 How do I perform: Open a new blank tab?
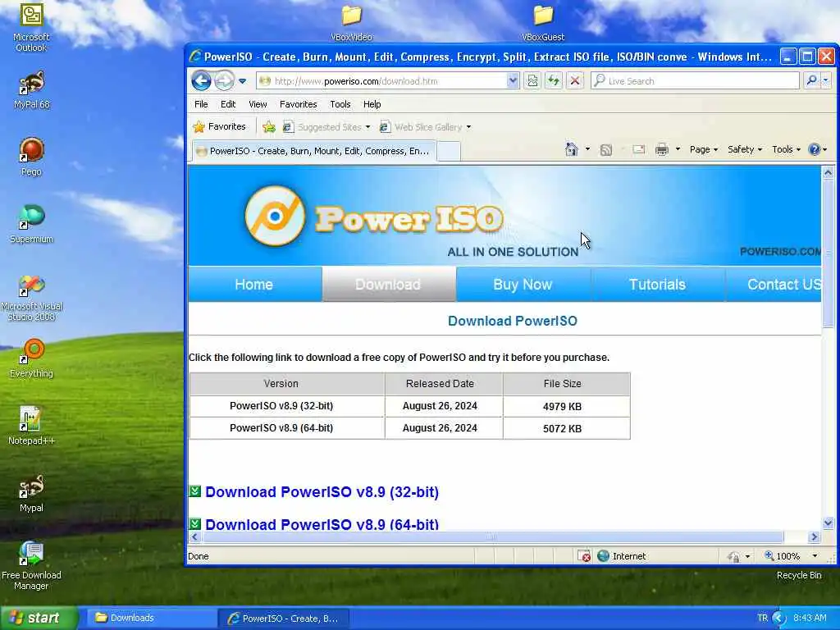pos(449,152)
